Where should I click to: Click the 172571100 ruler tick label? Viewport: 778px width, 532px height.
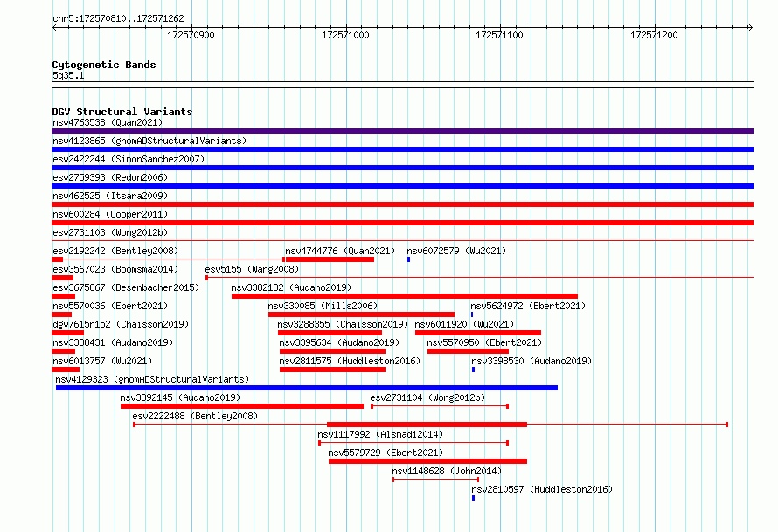pyautogui.click(x=499, y=35)
